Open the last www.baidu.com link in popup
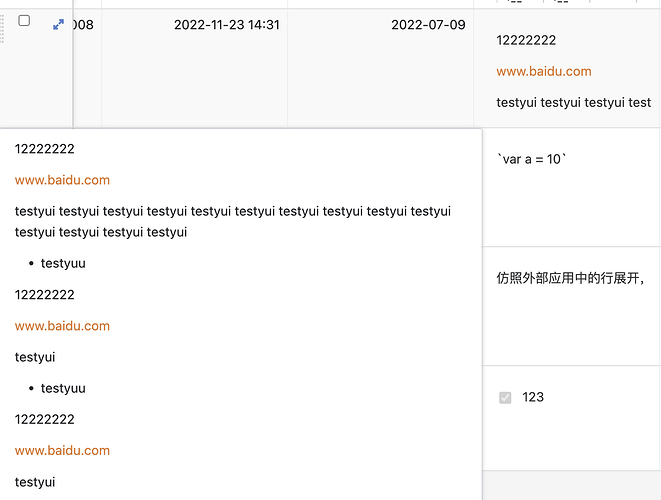The image size is (661, 500). pos(62,450)
